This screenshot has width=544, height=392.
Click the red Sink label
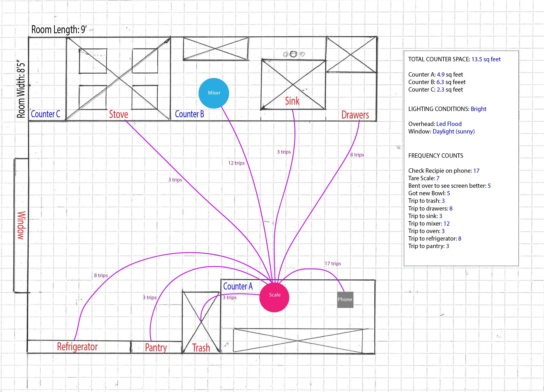pyautogui.click(x=292, y=101)
